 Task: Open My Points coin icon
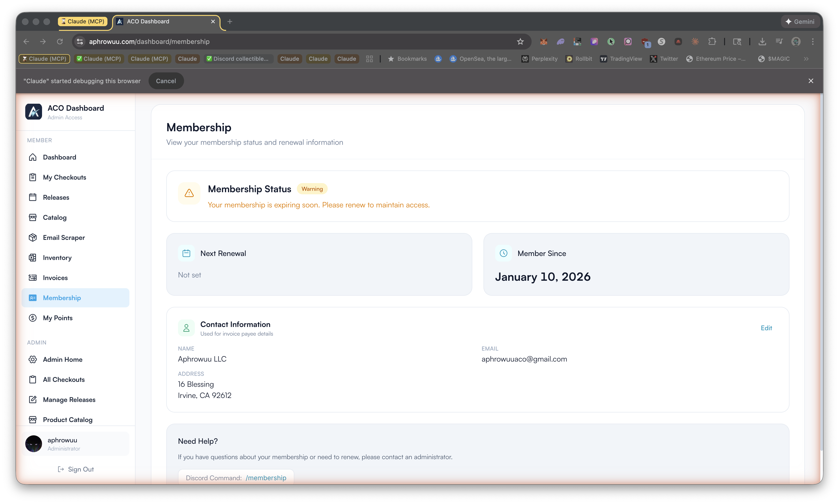click(33, 318)
